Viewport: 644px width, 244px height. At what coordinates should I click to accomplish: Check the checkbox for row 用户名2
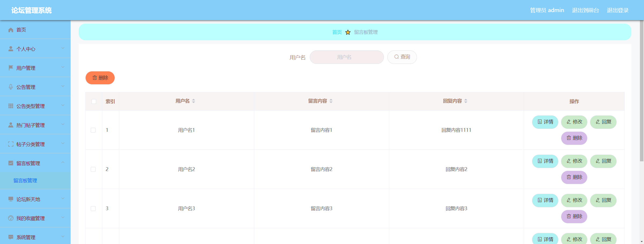[93, 169]
